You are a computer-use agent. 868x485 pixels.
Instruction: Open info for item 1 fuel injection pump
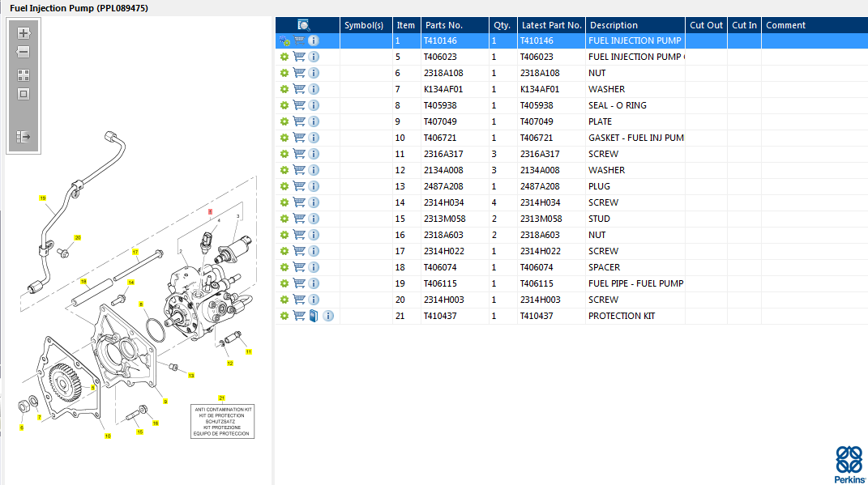pyautogui.click(x=314, y=40)
